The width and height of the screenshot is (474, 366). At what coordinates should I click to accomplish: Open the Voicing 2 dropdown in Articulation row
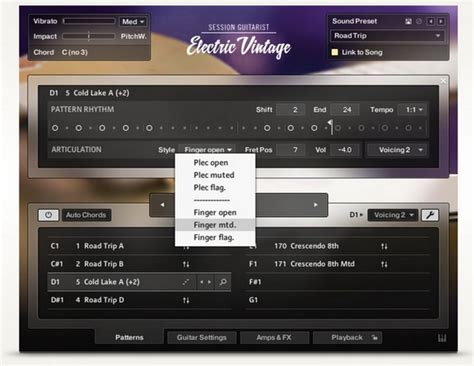coord(397,150)
